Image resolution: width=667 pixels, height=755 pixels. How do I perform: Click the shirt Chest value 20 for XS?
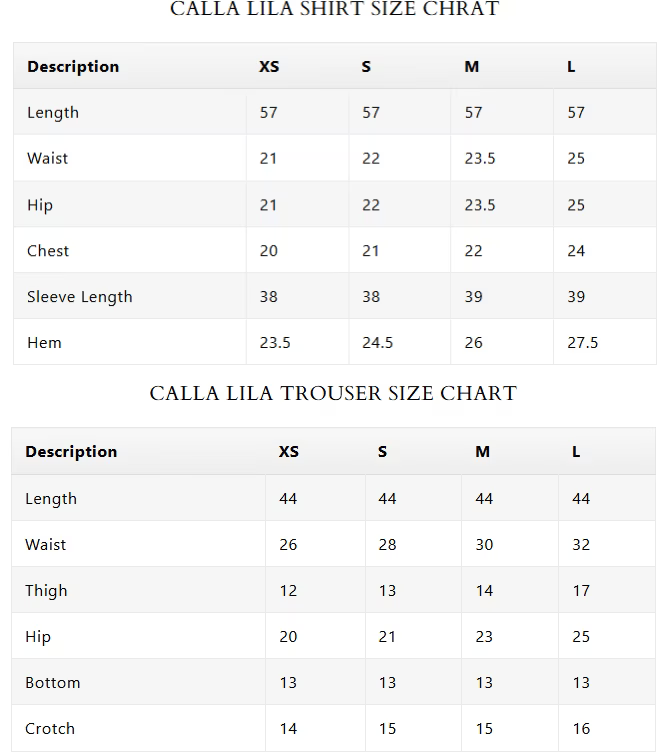pos(269,250)
